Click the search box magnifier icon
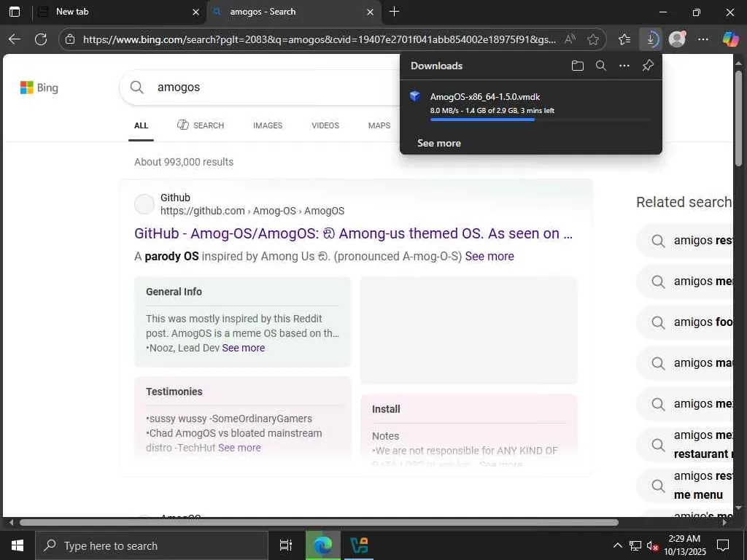 136,87
